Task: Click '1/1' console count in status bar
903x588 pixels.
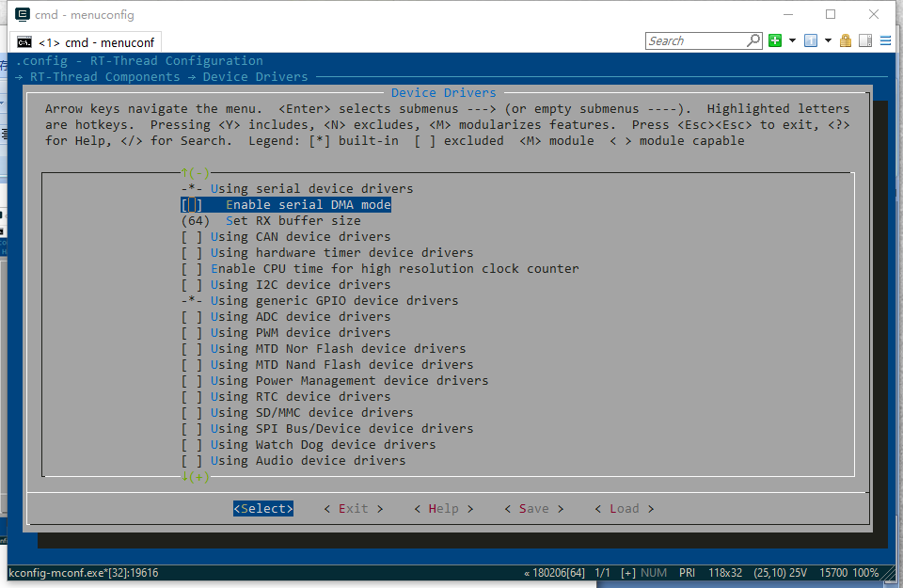Action: pyautogui.click(x=602, y=573)
